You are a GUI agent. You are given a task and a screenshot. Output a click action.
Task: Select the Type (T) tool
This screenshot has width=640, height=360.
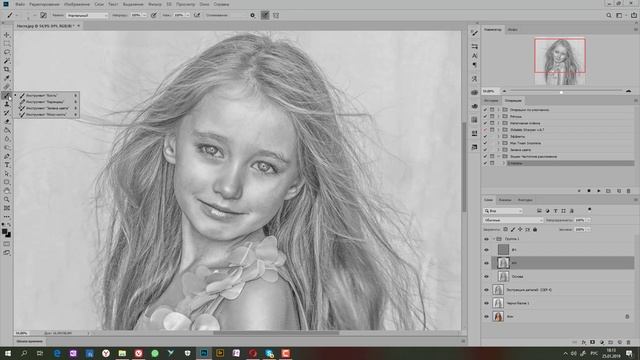click(x=7, y=165)
